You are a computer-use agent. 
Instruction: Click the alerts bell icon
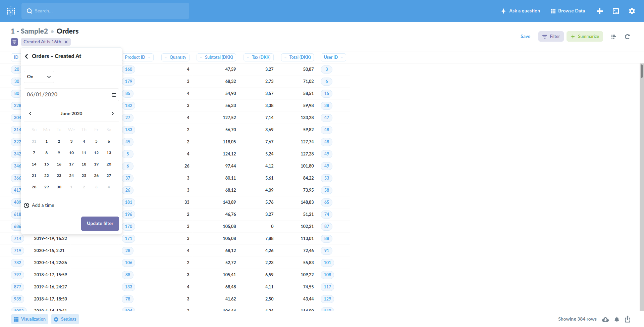tap(616, 319)
